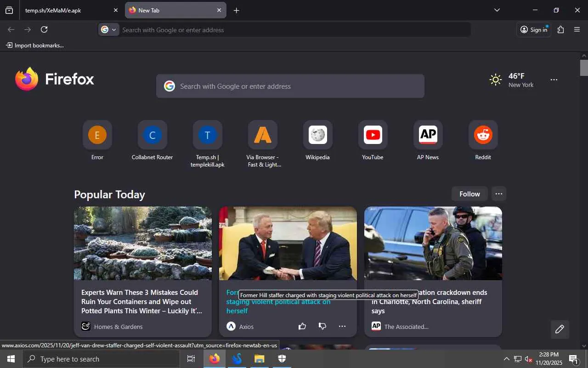Open the network status tray icon

tap(518, 359)
